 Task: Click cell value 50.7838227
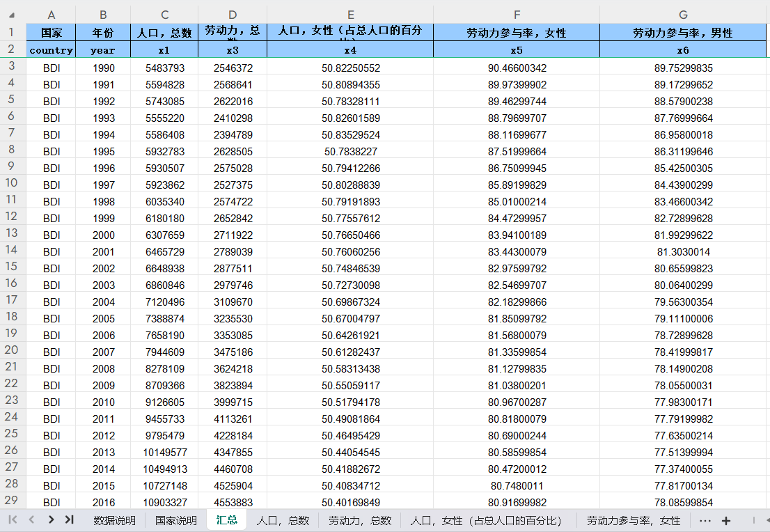(x=350, y=151)
